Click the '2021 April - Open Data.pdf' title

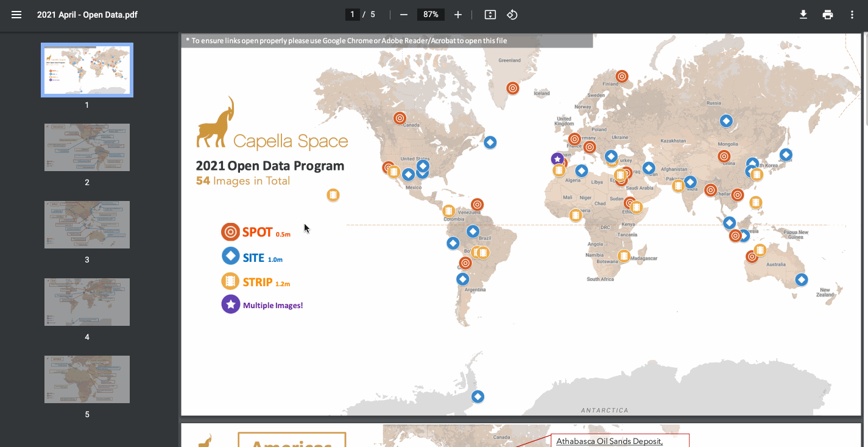87,15
